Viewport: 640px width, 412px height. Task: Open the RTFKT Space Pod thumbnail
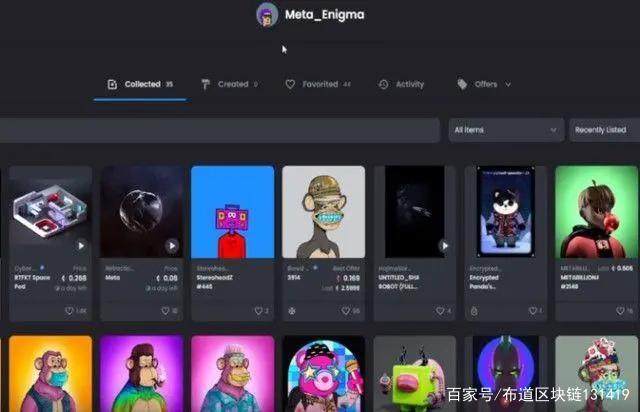(x=50, y=212)
